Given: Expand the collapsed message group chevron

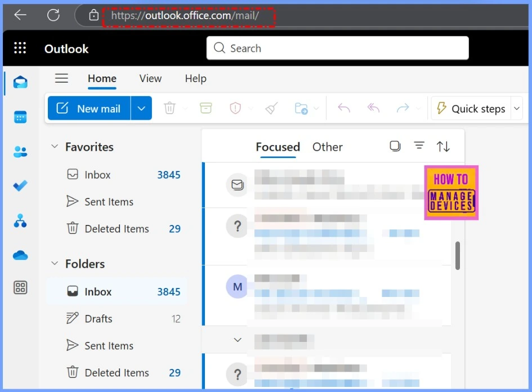Looking at the screenshot, I should (238, 340).
